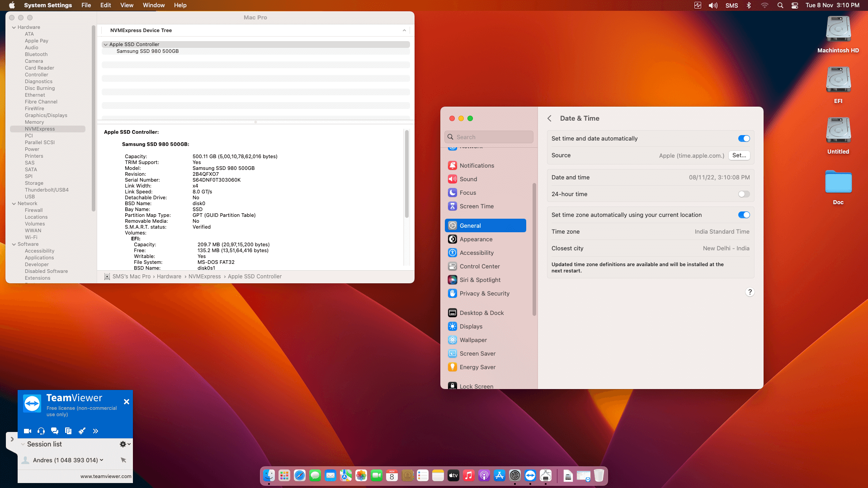868x488 pixels.
Task: Open the TeamViewer chat bubbles icon
Action: (55, 431)
